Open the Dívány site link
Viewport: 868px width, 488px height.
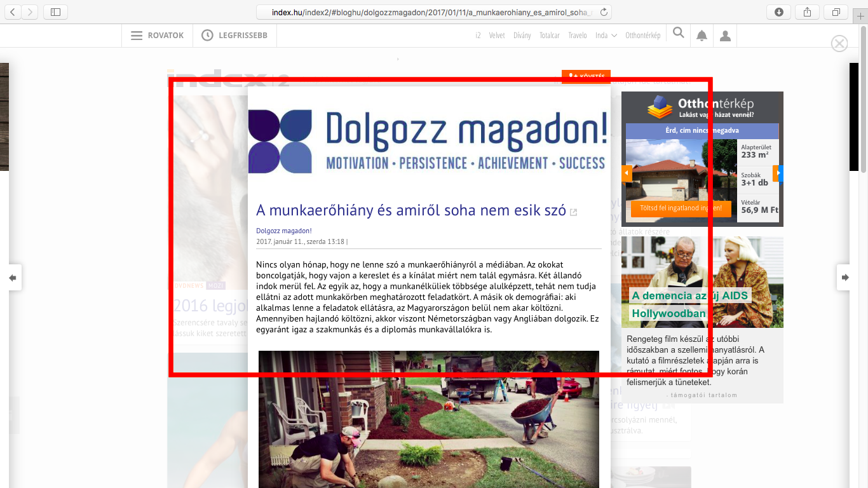point(522,36)
